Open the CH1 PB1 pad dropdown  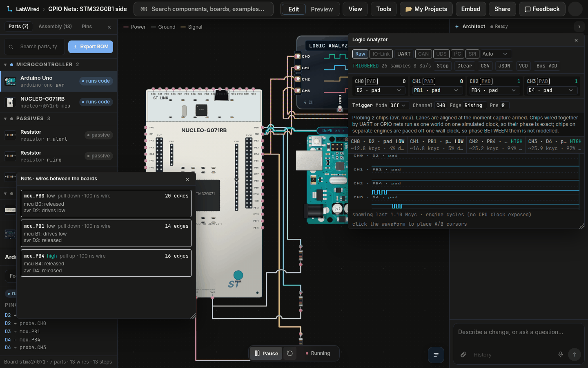point(437,90)
